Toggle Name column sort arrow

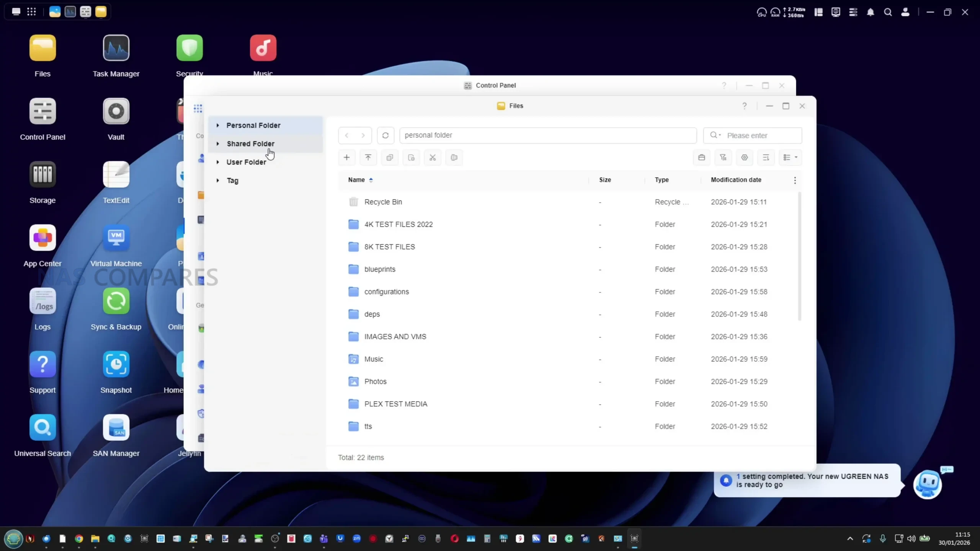click(371, 180)
